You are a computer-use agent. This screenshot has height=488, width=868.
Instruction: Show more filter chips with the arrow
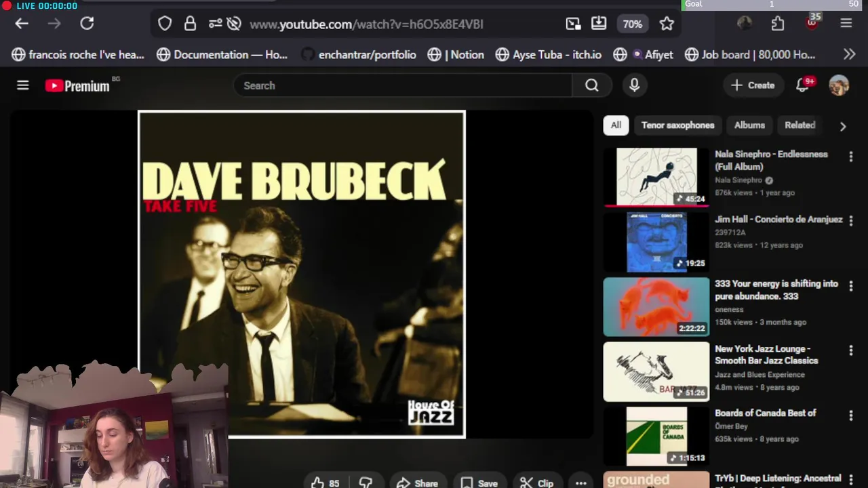click(x=843, y=126)
